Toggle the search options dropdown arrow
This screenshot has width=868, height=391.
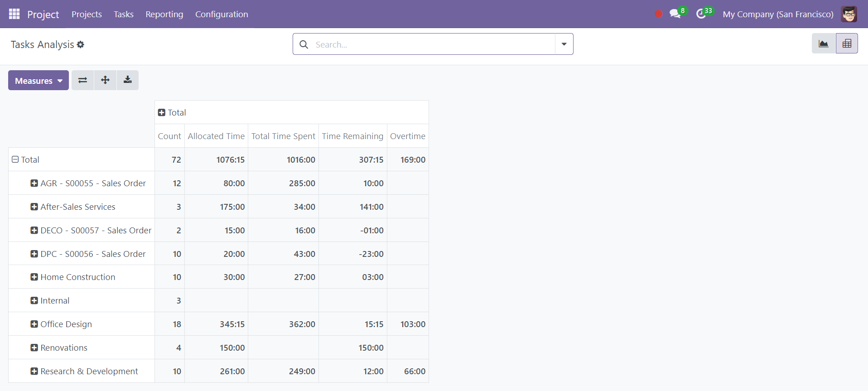[x=564, y=44]
